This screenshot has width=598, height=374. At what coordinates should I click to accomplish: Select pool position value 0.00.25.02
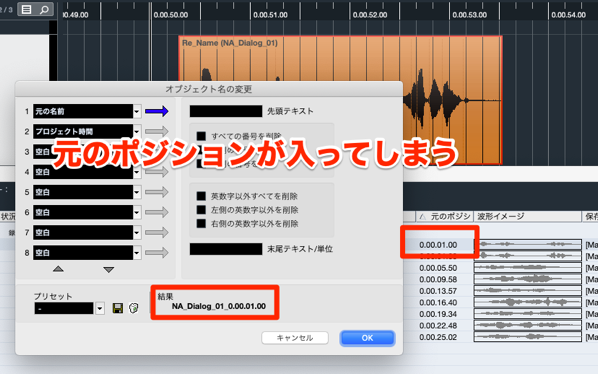point(438,337)
